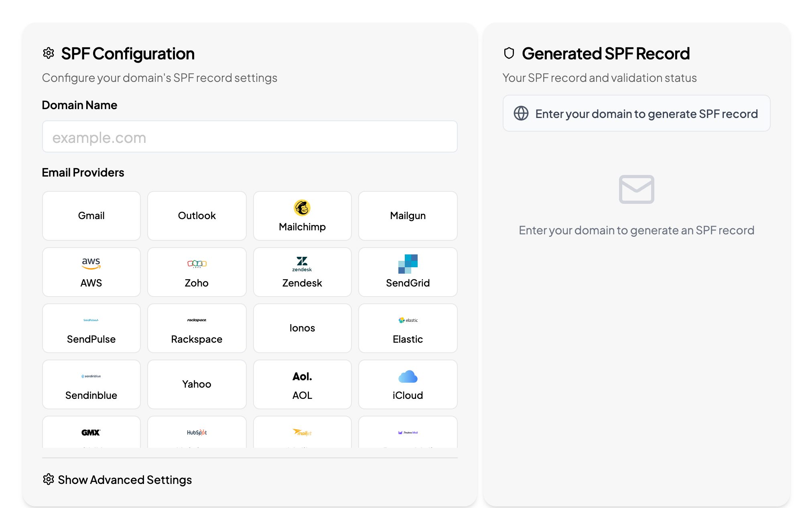Click the 'Enter your domain to generate SPF record' box
This screenshot has height=508, width=812.
(636, 113)
